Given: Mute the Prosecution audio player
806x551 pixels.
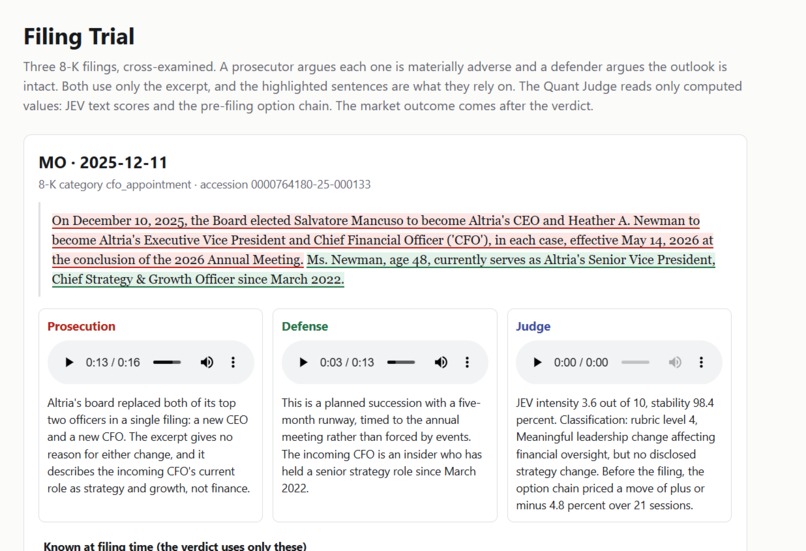Looking at the screenshot, I should point(207,362).
